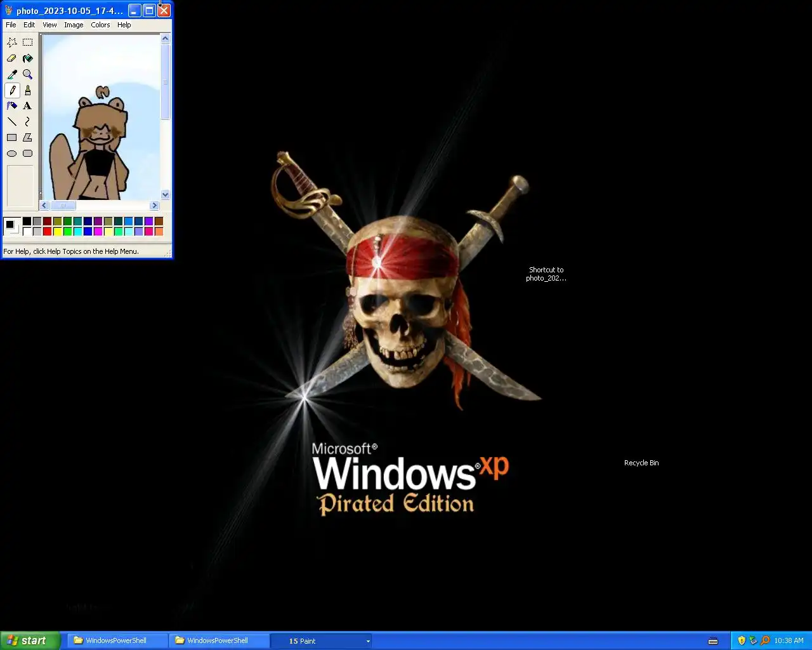Open the Colors menu

coord(100,25)
